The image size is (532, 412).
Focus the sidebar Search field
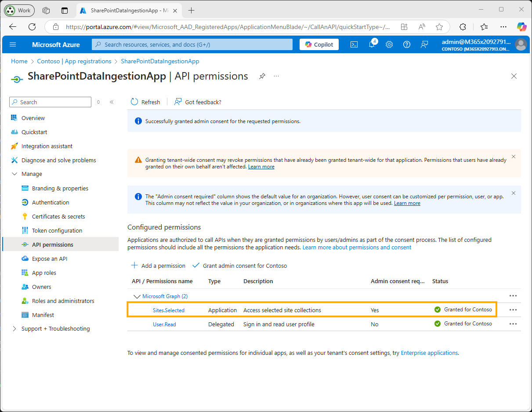50,102
